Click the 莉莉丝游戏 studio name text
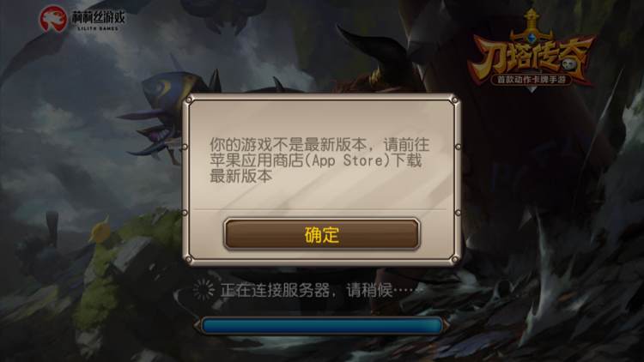The image size is (644, 362). (98, 17)
